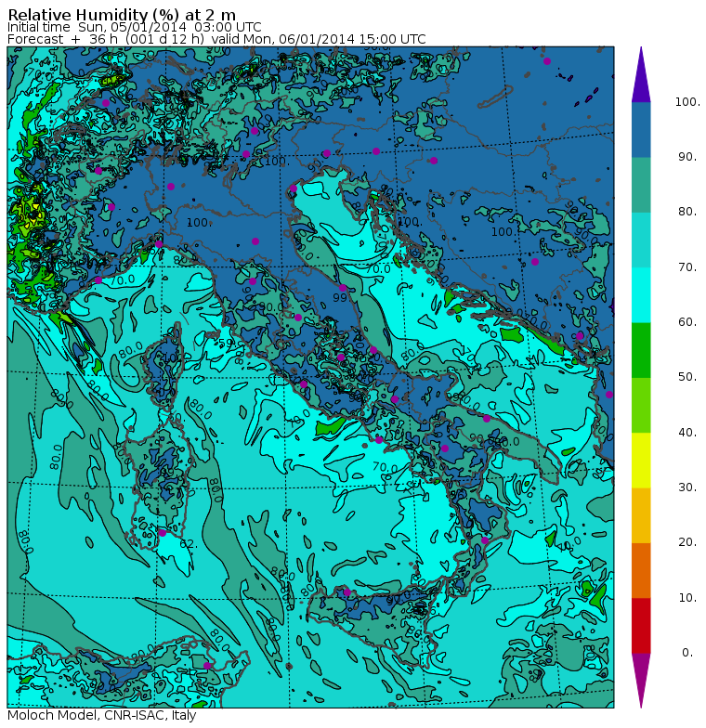The height and width of the screenshot is (728, 706).
Task: Choose the red 0–10 legend band
Action: pos(641,626)
